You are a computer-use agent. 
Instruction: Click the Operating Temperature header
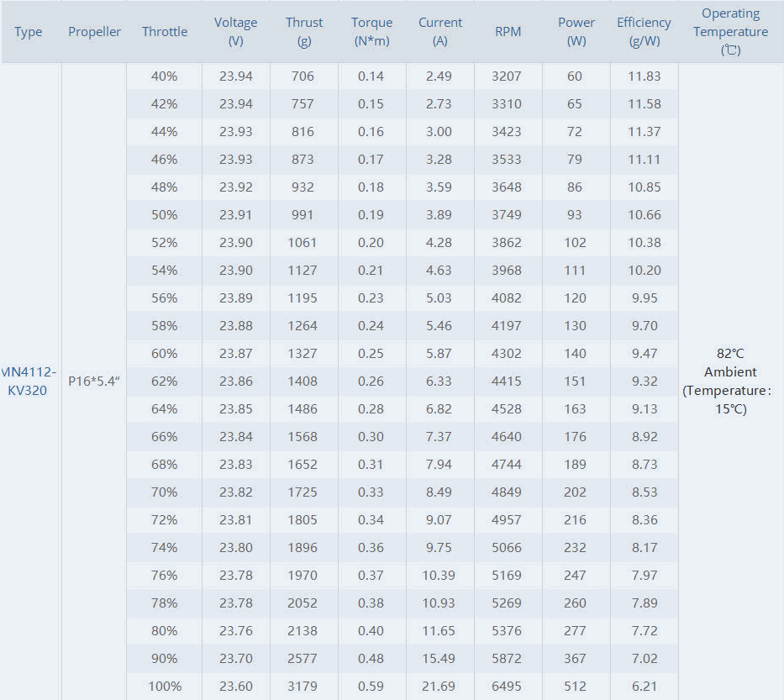(x=730, y=31)
